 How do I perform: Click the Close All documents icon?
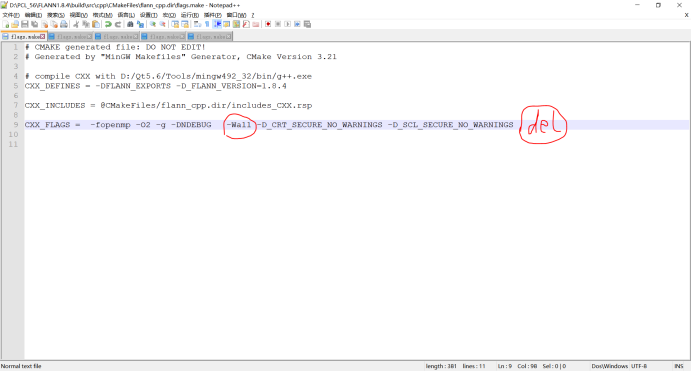point(54,24)
